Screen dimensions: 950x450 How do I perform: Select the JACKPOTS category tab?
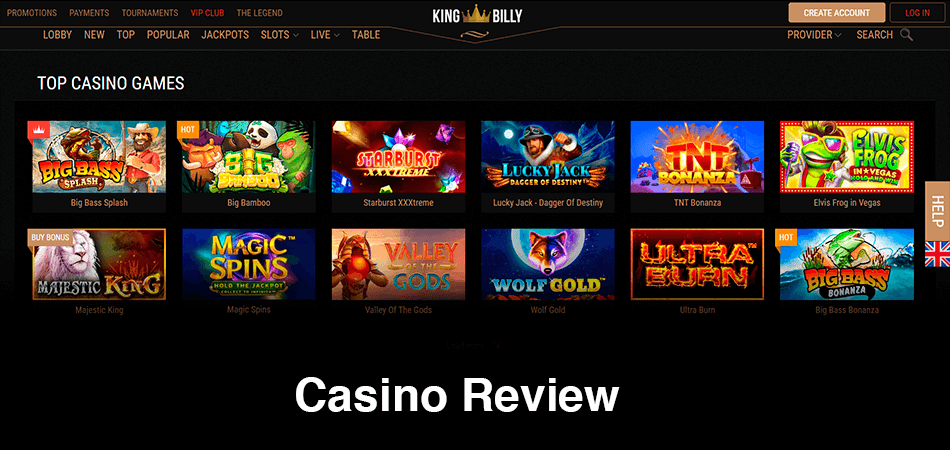coord(225,35)
